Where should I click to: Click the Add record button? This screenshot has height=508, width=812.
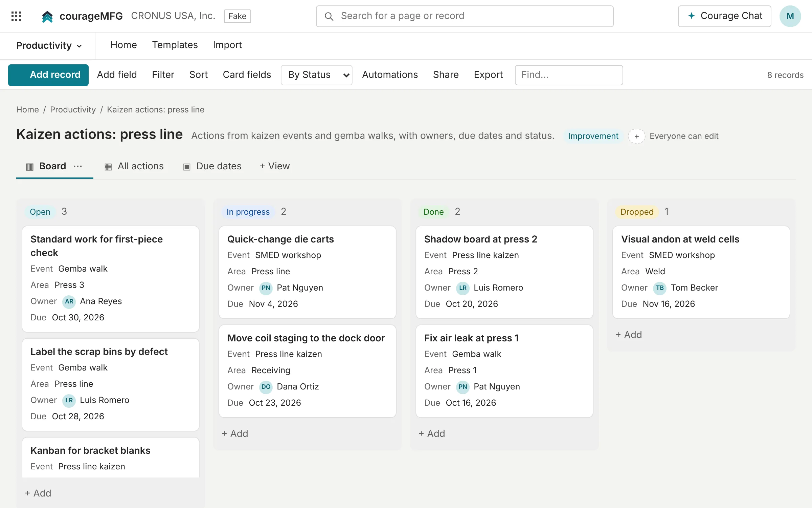point(48,75)
